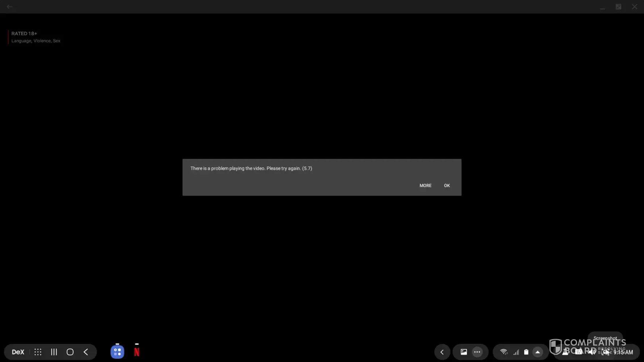
Task: Open the blue Samsung apps icon in taskbar
Action: click(117, 352)
